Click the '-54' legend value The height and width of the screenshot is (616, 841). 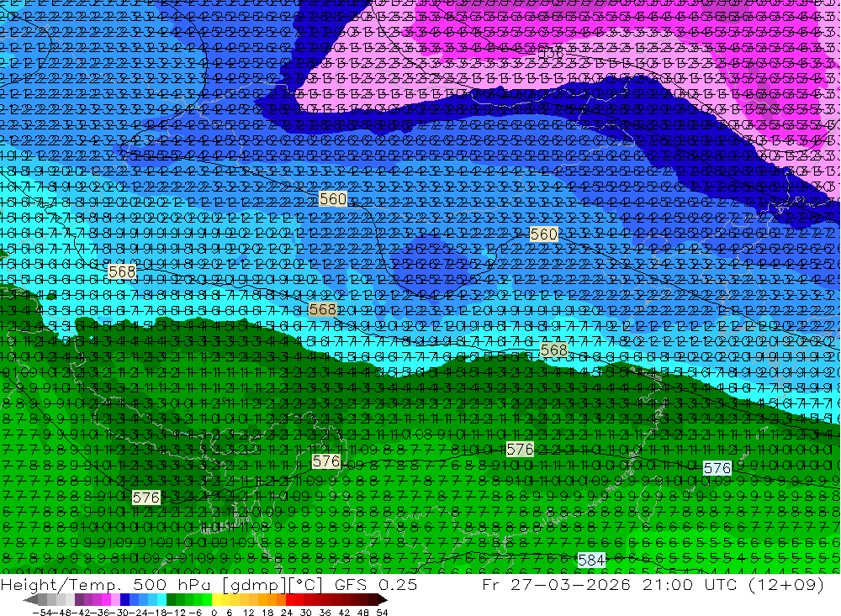(42, 613)
